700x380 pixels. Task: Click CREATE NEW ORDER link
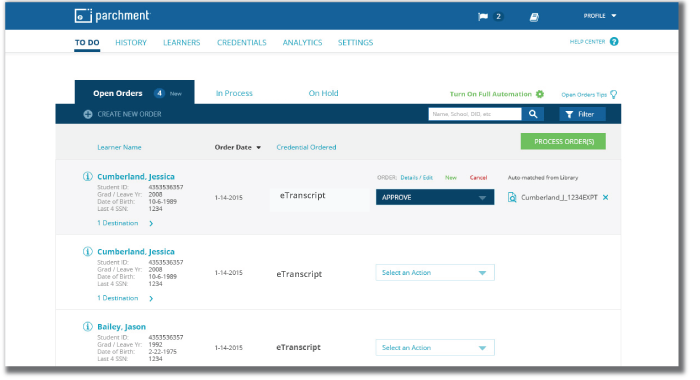click(x=129, y=114)
